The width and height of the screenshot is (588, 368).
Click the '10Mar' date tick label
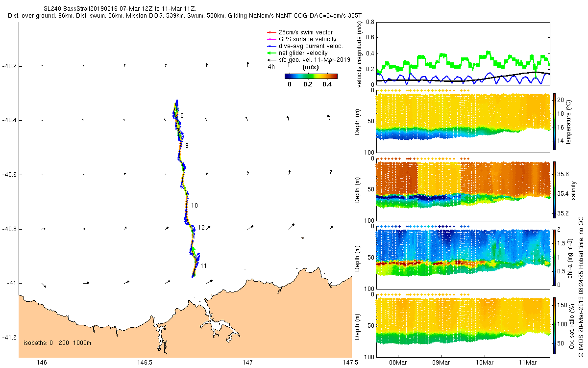485,363
